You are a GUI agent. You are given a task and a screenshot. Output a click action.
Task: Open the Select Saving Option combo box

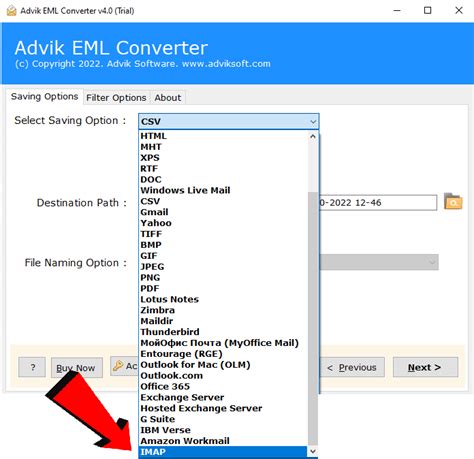229,121
